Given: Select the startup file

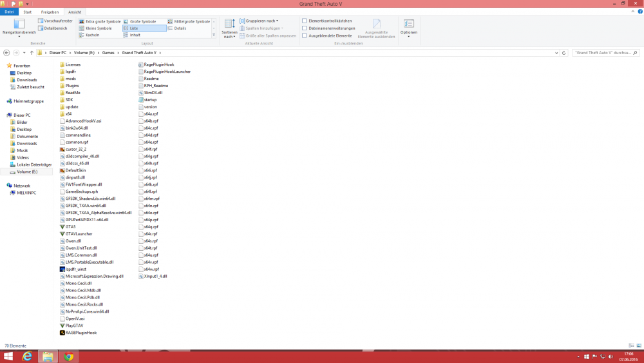Looking at the screenshot, I should (x=150, y=100).
